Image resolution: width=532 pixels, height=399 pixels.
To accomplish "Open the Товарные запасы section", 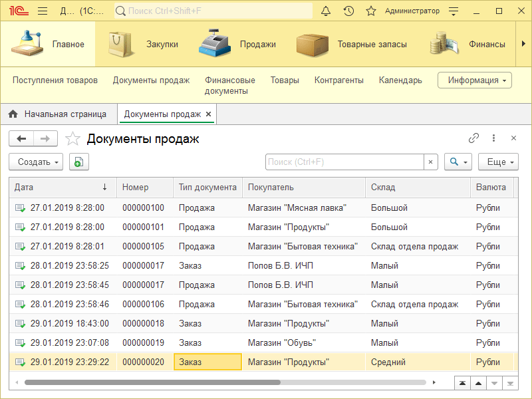I will pyautogui.click(x=372, y=44).
